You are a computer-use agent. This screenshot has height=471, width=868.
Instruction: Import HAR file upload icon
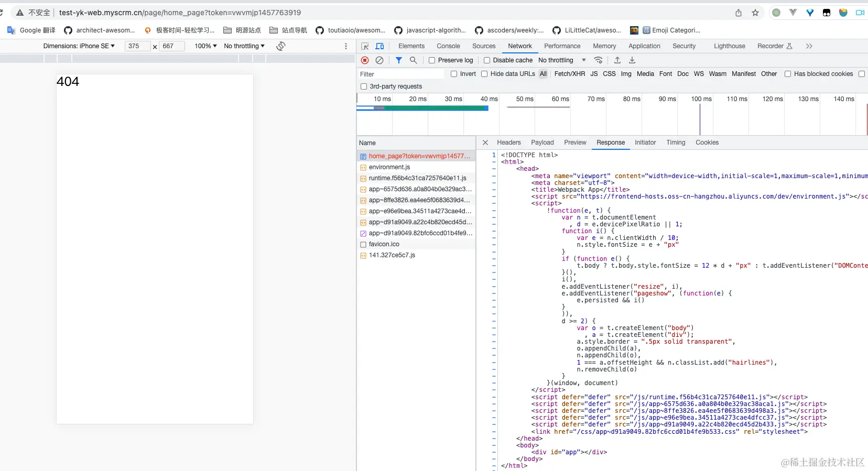pyautogui.click(x=617, y=60)
